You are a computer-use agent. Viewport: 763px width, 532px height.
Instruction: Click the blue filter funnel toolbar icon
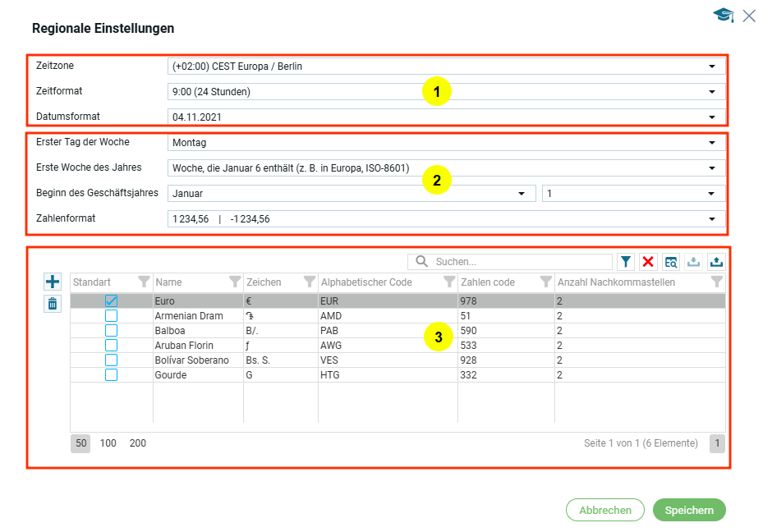point(626,262)
